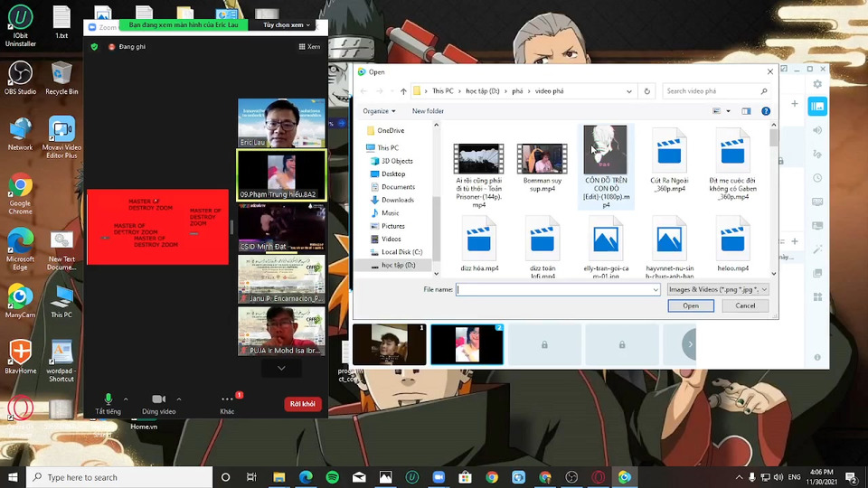Screen dimensions: 868x488
Task: Open IObit Uninstaller desktop shortcut
Action: [x=21, y=26]
